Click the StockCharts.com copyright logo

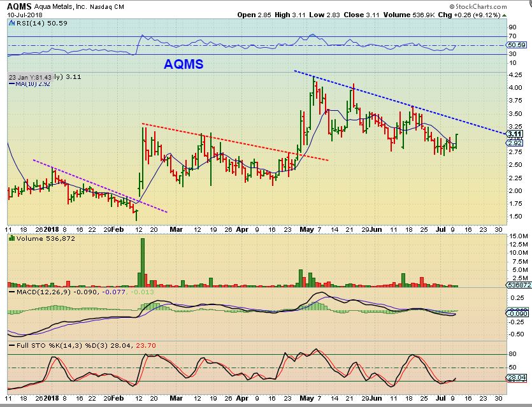tap(478, 7)
